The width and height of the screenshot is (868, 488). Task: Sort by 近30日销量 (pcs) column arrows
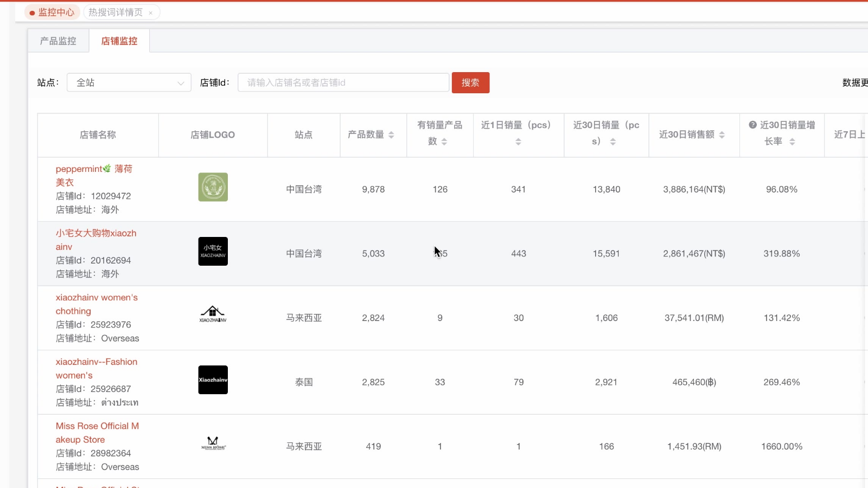(612, 142)
